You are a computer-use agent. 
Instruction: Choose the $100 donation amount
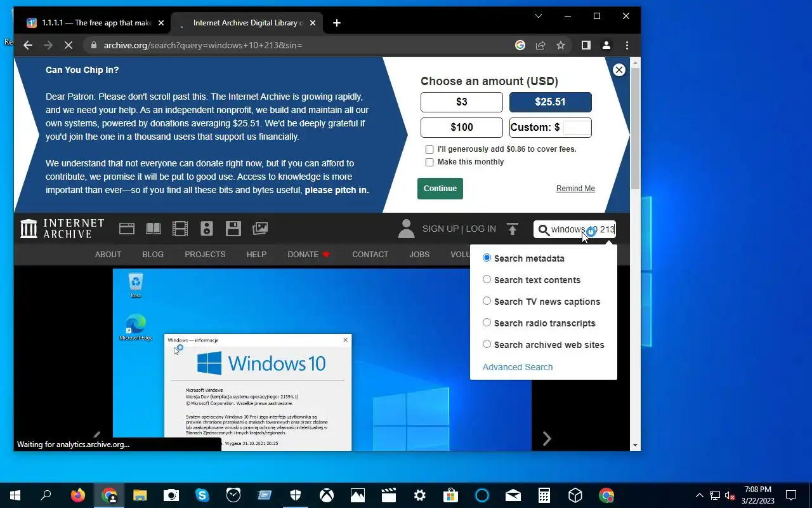[462, 128]
